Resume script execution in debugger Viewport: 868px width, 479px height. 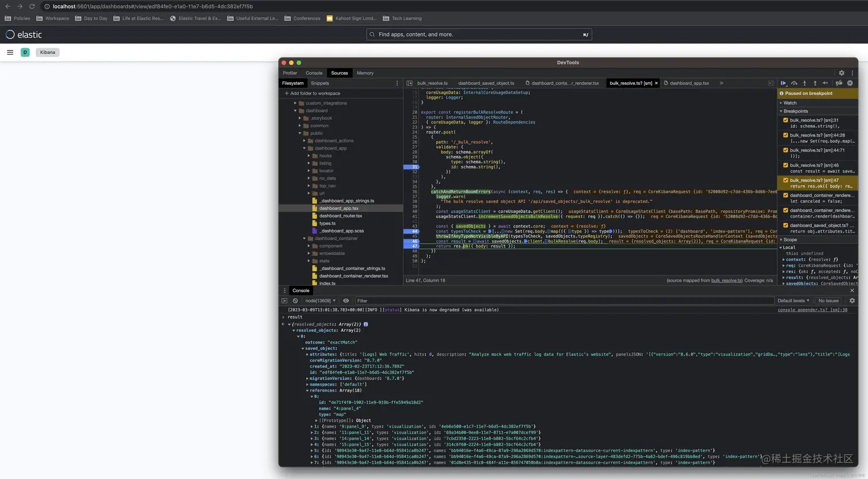783,83
